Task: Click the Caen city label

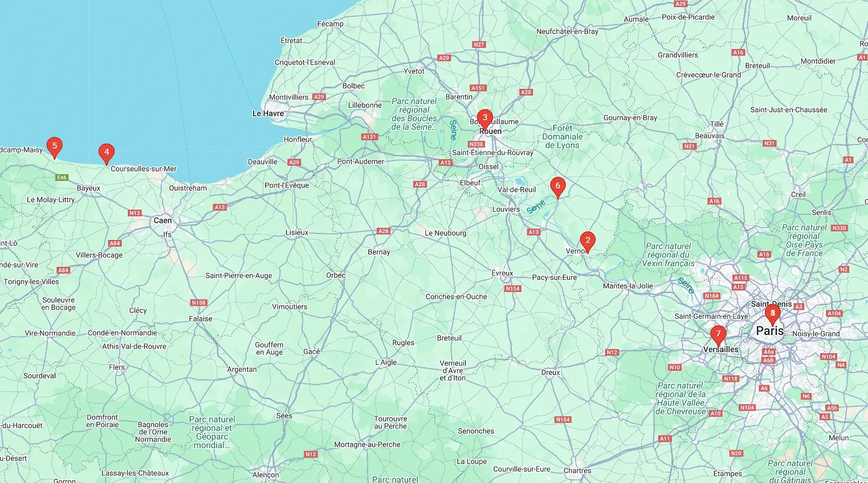Action: coord(163,220)
